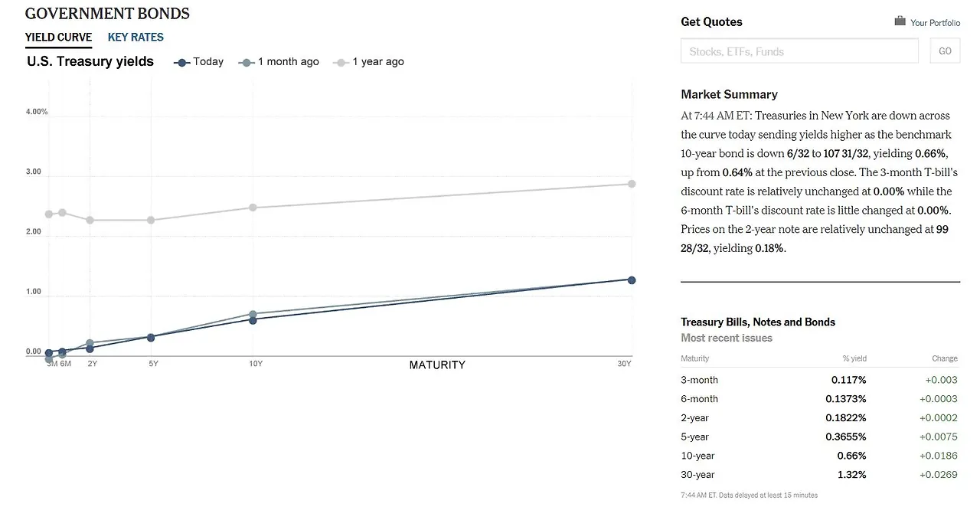This screenshot has width=980, height=507.
Task: Select the YIELD CURVE tab
Action: 58,37
